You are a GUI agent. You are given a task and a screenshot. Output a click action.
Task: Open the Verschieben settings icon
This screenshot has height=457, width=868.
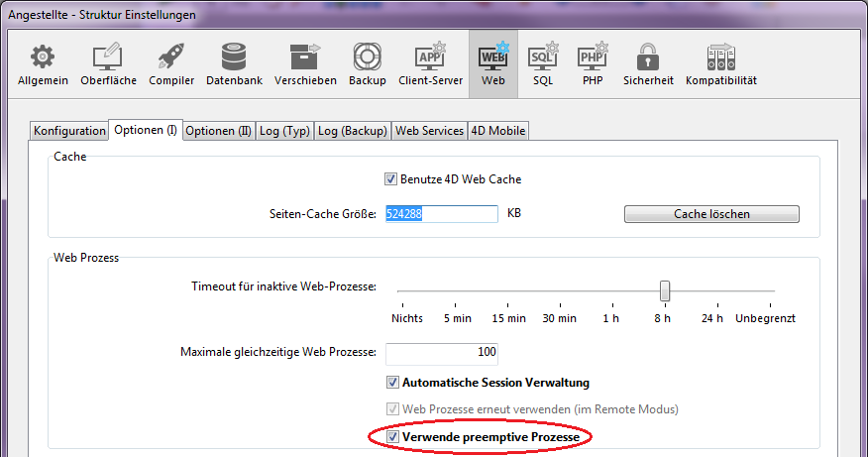pos(305,57)
